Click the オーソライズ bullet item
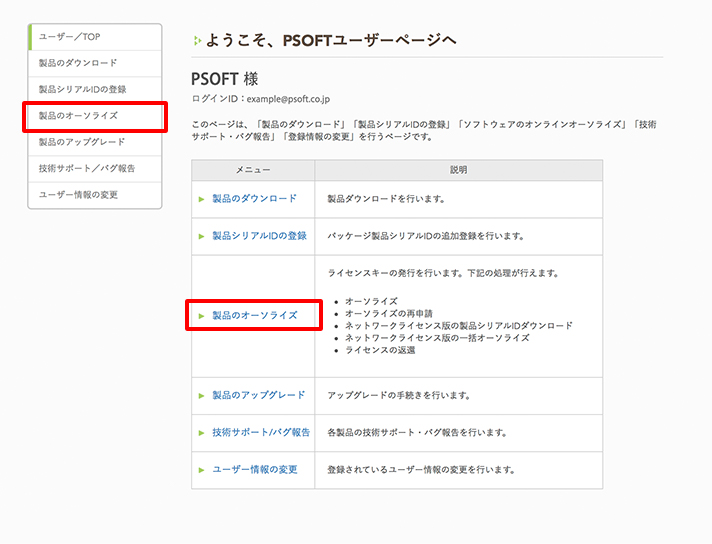712x544 pixels. (371, 301)
